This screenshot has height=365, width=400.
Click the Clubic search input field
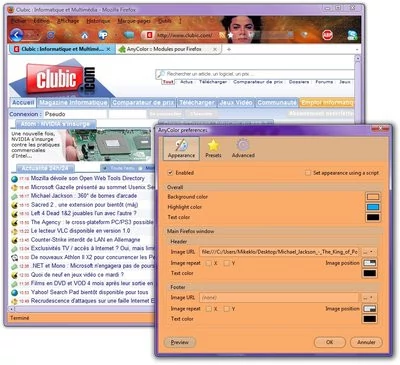point(255,74)
